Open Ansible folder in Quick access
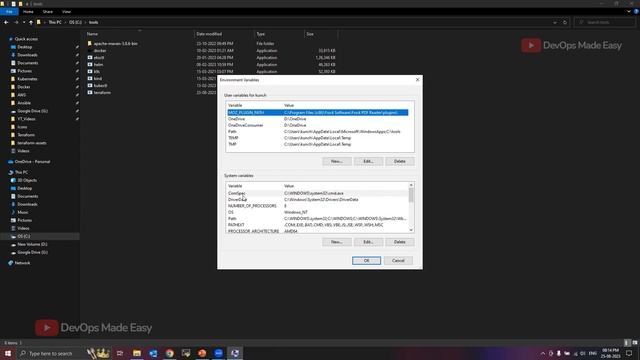640x360 pixels. coord(24,103)
